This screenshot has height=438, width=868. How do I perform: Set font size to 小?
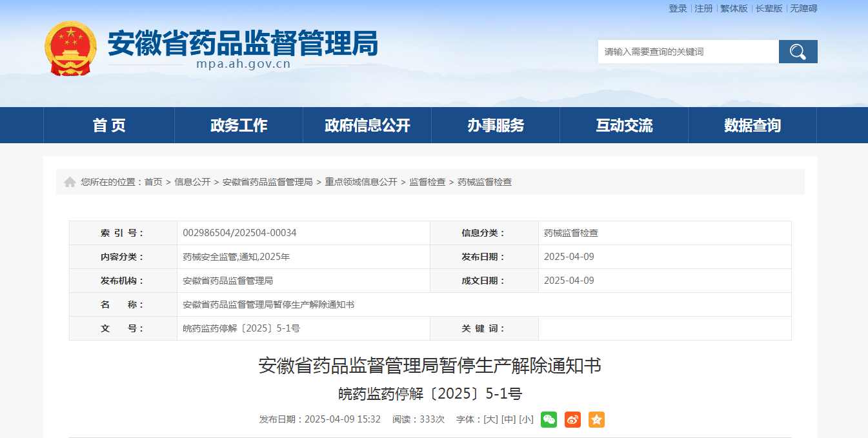pyautogui.click(x=526, y=419)
